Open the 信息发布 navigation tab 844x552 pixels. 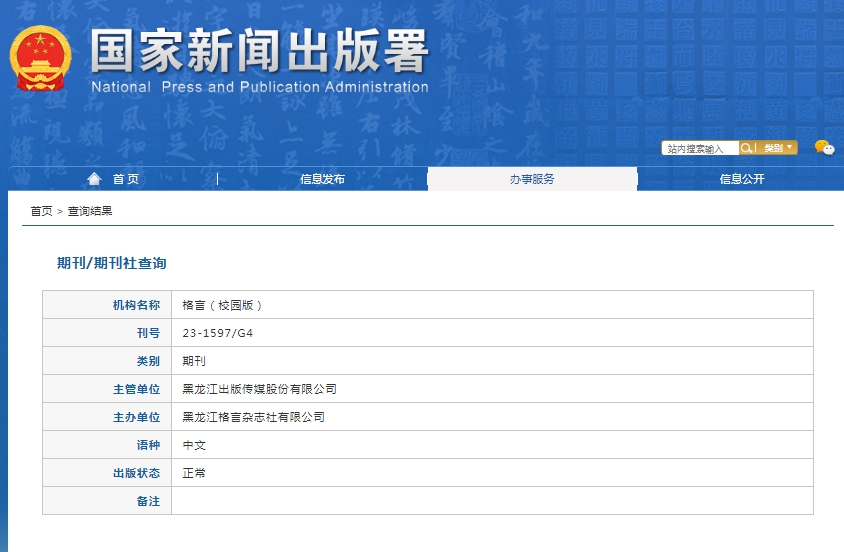(322, 179)
